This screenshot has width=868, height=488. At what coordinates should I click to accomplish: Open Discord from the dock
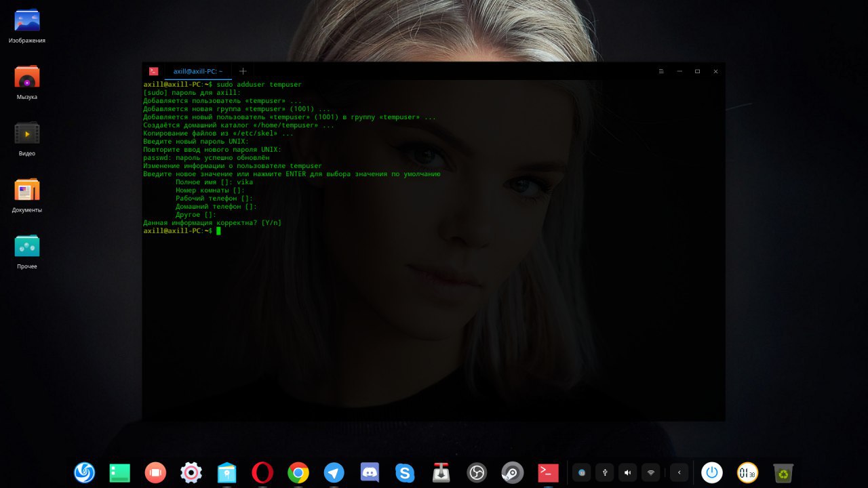tap(370, 472)
